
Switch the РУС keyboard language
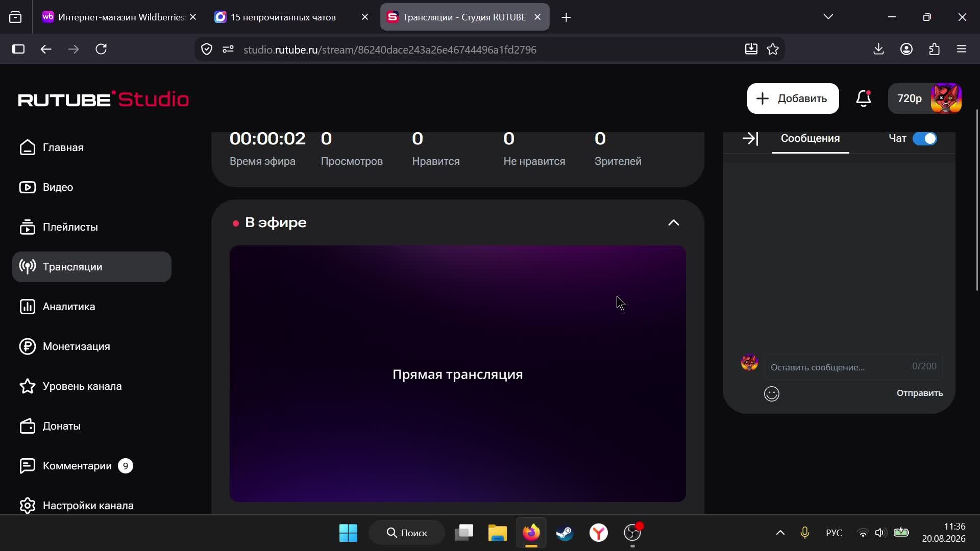tap(834, 533)
